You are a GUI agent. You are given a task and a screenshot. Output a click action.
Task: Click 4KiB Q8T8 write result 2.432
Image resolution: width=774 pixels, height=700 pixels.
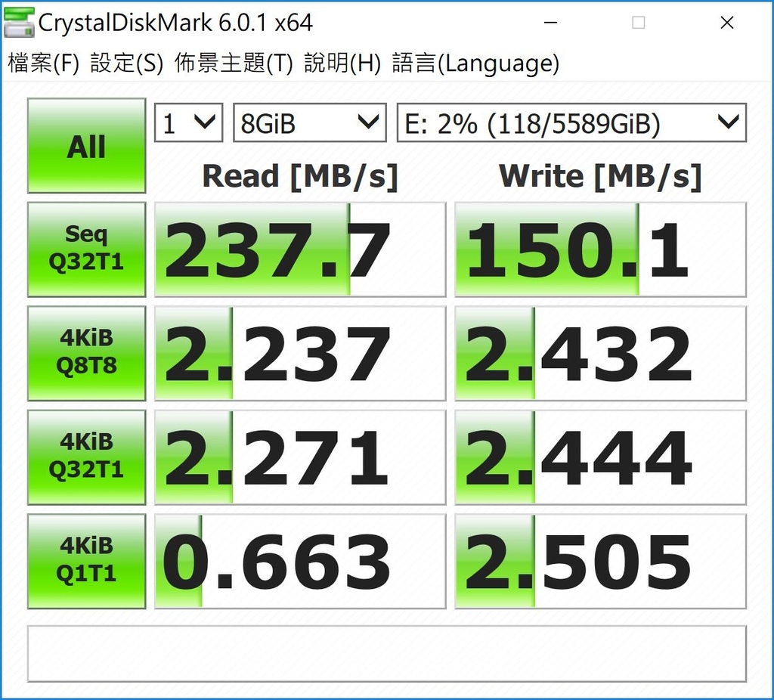coord(600,354)
